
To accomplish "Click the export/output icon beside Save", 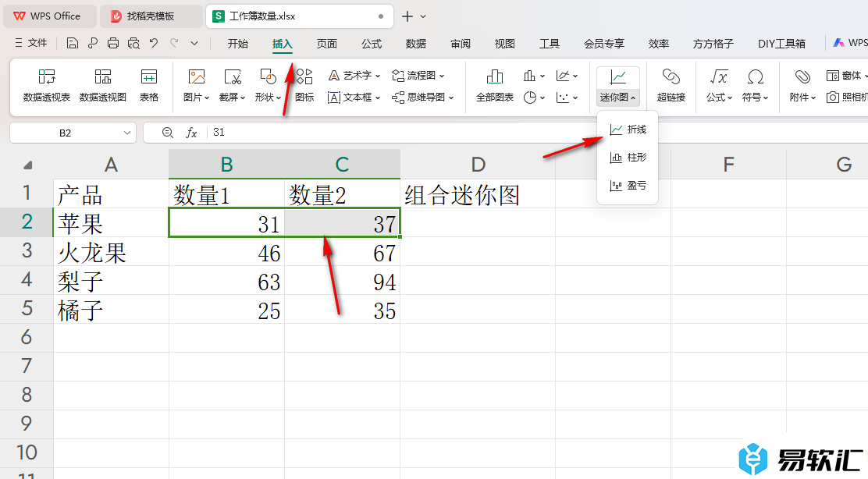I will coord(92,43).
